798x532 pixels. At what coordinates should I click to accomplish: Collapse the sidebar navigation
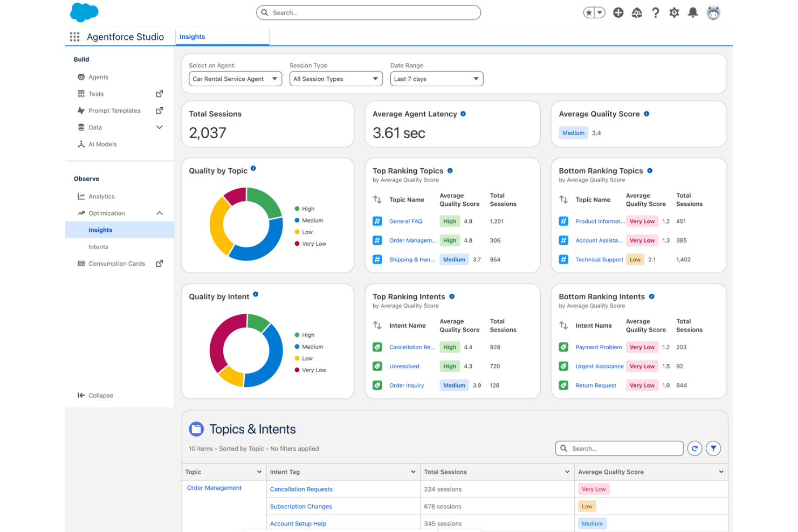click(x=95, y=395)
